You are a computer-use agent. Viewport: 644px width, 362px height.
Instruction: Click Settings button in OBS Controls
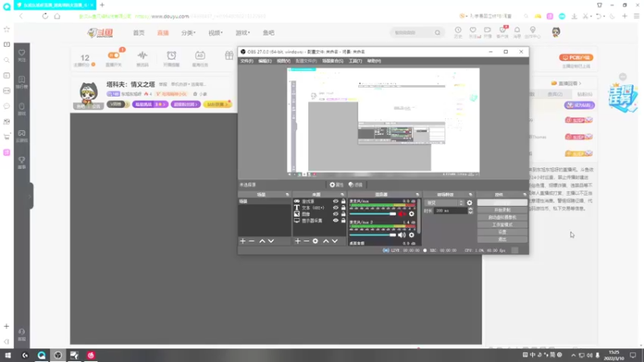[502, 232]
